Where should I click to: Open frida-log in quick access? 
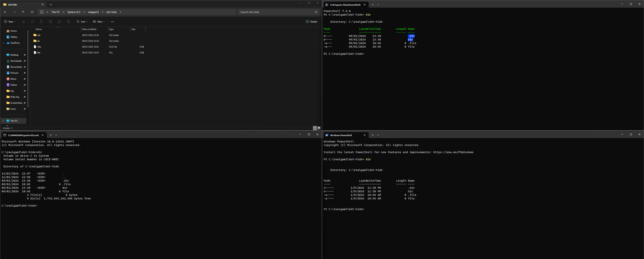click(x=14, y=97)
